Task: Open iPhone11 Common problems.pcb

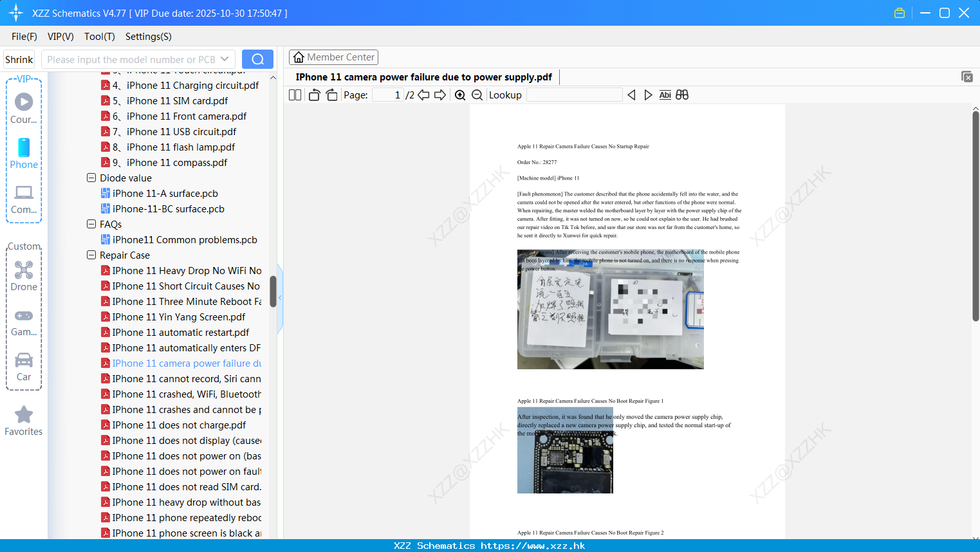Action: pyautogui.click(x=179, y=240)
